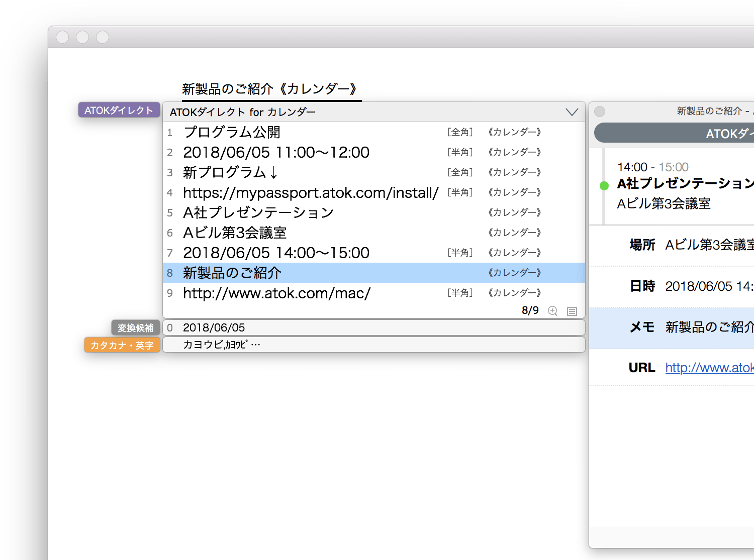Pick the https://mypassport.atok.com/install/ candidate
The image size is (754, 560).
coord(374,192)
